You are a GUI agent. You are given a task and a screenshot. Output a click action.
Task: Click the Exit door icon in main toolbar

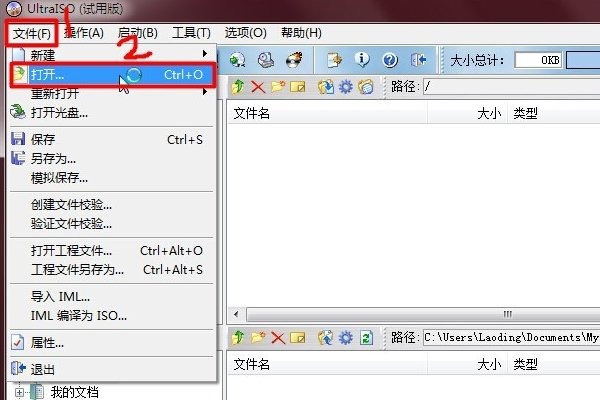(x=418, y=60)
